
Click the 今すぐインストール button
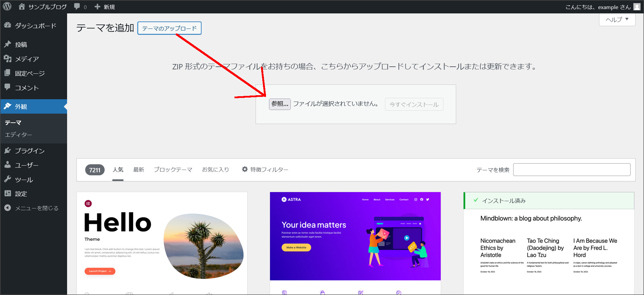coord(414,105)
